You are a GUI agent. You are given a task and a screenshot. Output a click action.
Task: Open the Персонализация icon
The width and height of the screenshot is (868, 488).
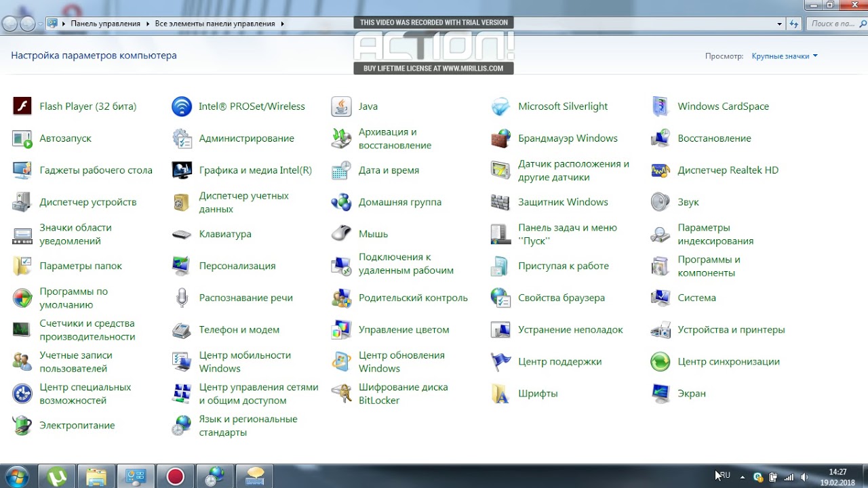182,266
